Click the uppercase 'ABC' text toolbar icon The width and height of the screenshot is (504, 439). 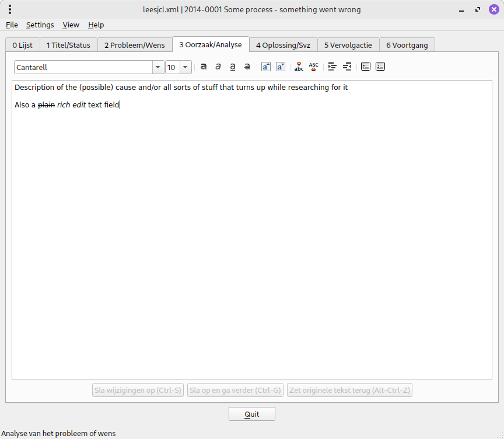[314, 67]
